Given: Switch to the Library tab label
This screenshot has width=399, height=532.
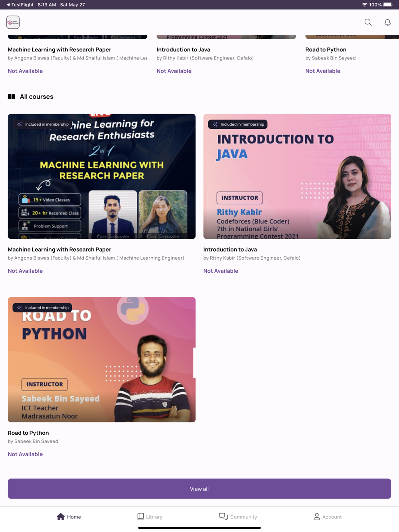Looking at the screenshot, I should pyautogui.click(x=154, y=517).
